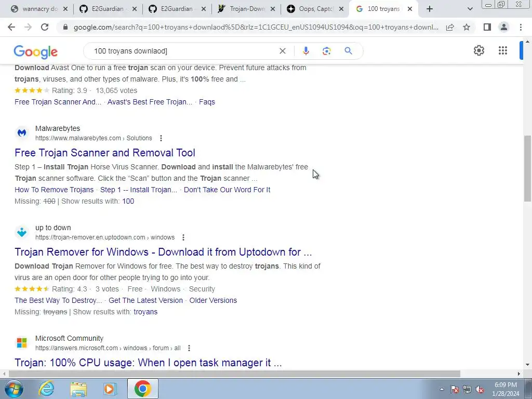Screen dimensions: 532x399
Task: Search by image with Google Lens
Action: coord(326,51)
